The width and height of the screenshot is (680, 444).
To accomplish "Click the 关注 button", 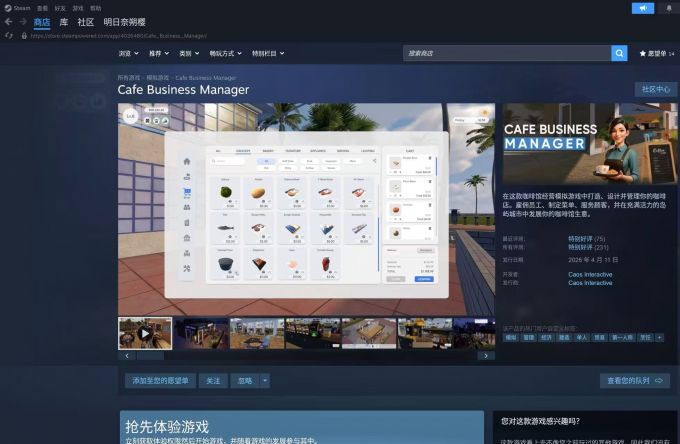I will coord(213,381).
